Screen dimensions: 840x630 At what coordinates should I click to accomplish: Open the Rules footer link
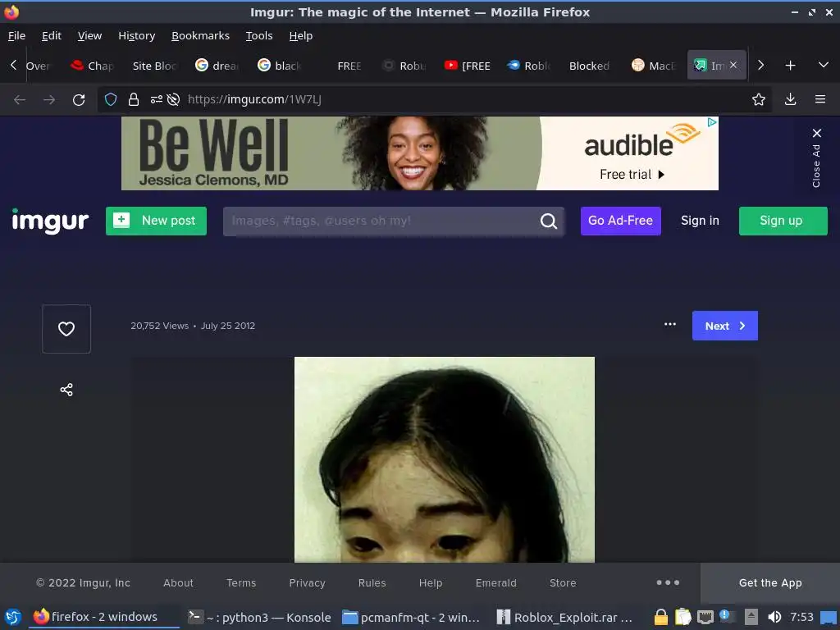click(x=372, y=583)
